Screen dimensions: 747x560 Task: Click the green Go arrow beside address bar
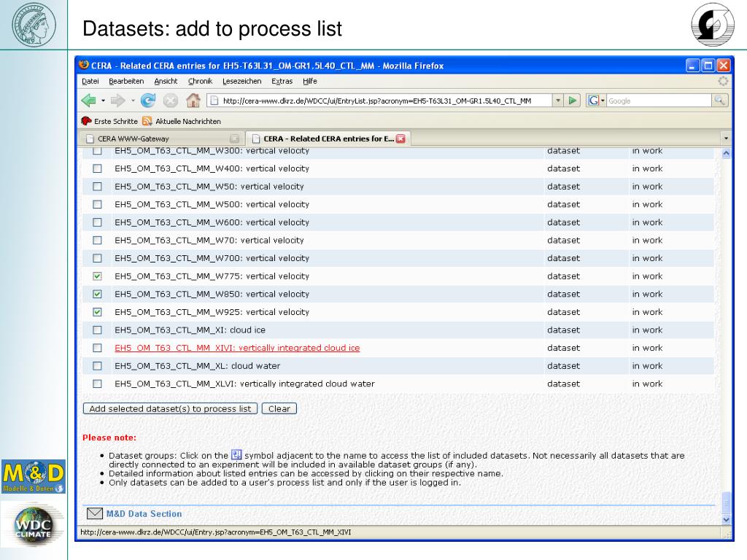click(572, 101)
